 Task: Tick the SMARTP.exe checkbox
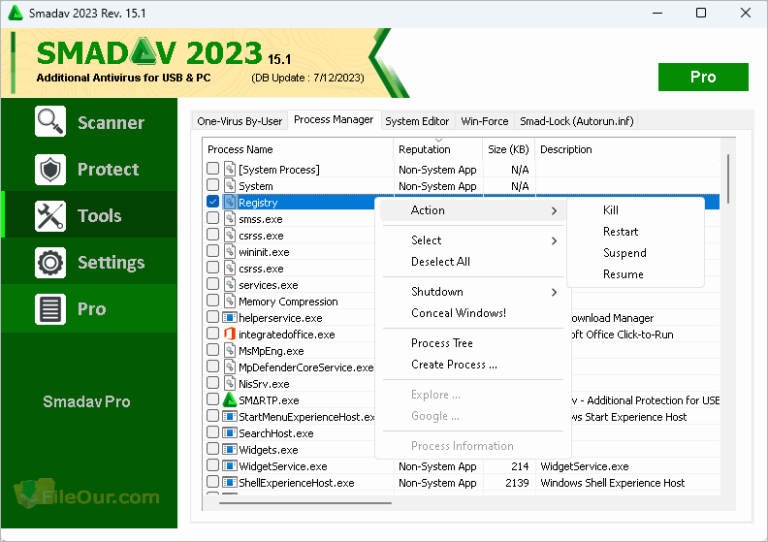(213, 399)
